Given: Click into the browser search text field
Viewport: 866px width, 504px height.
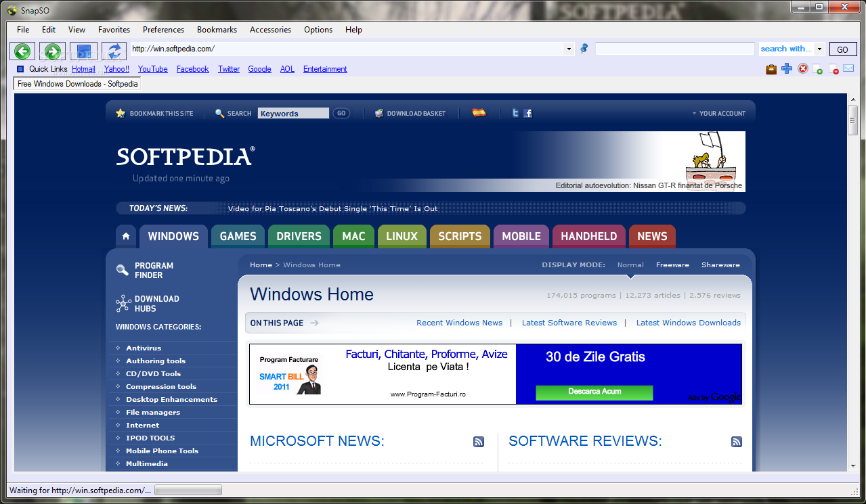Looking at the screenshot, I should [x=674, y=49].
